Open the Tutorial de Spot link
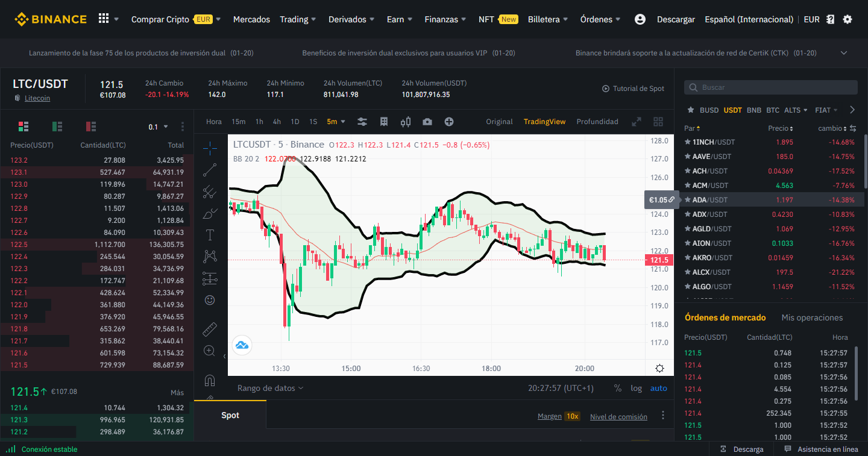 tap(633, 89)
